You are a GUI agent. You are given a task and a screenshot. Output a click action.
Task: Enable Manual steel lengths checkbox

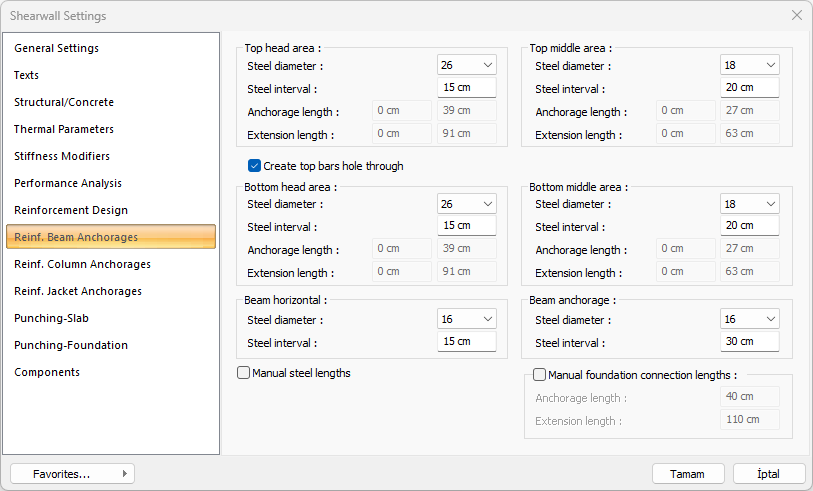click(x=244, y=373)
